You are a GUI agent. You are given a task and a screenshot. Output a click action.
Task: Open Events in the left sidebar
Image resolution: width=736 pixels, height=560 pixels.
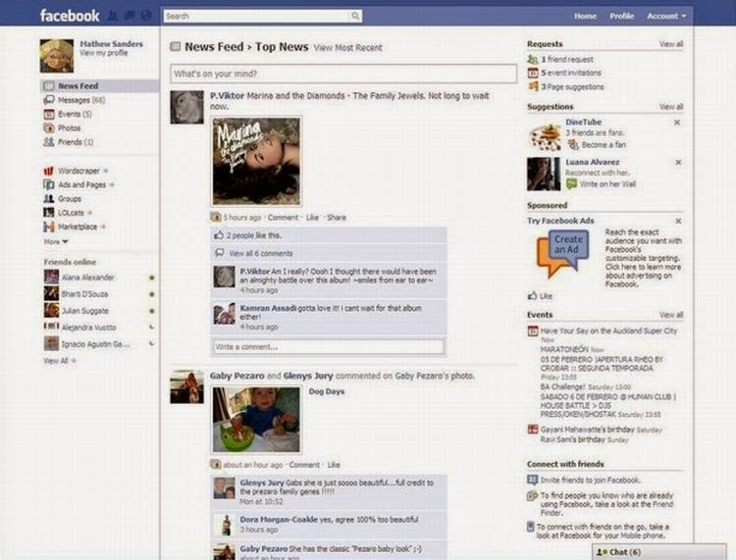69,114
